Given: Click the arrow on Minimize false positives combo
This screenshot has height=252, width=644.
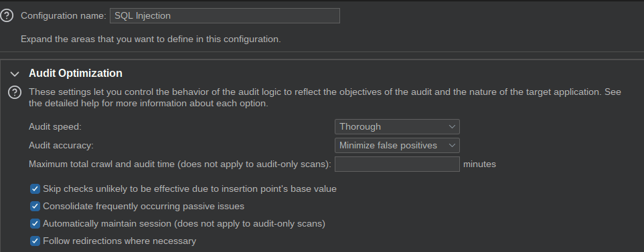Looking at the screenshot, I should (x=452, y=145).
